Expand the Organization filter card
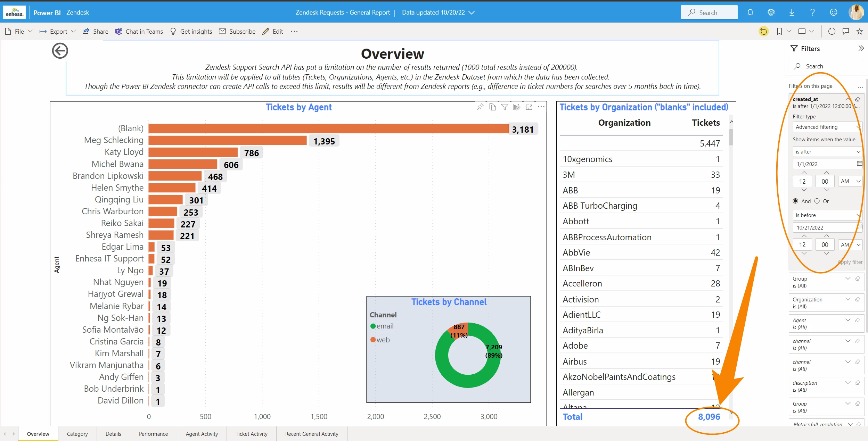This screenshot has height=441, width=868. click(847, 299)
